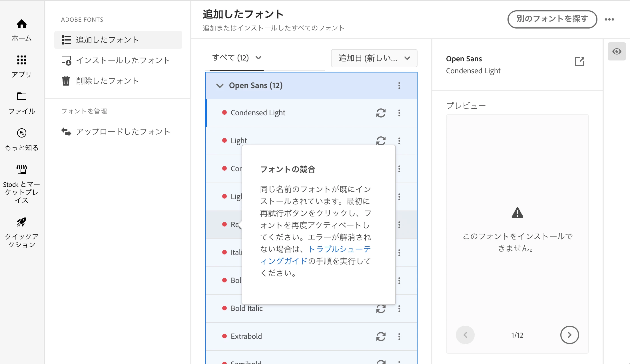
Task: Open the Quick Actions rocket icon
Action: (x=22, y=222)
